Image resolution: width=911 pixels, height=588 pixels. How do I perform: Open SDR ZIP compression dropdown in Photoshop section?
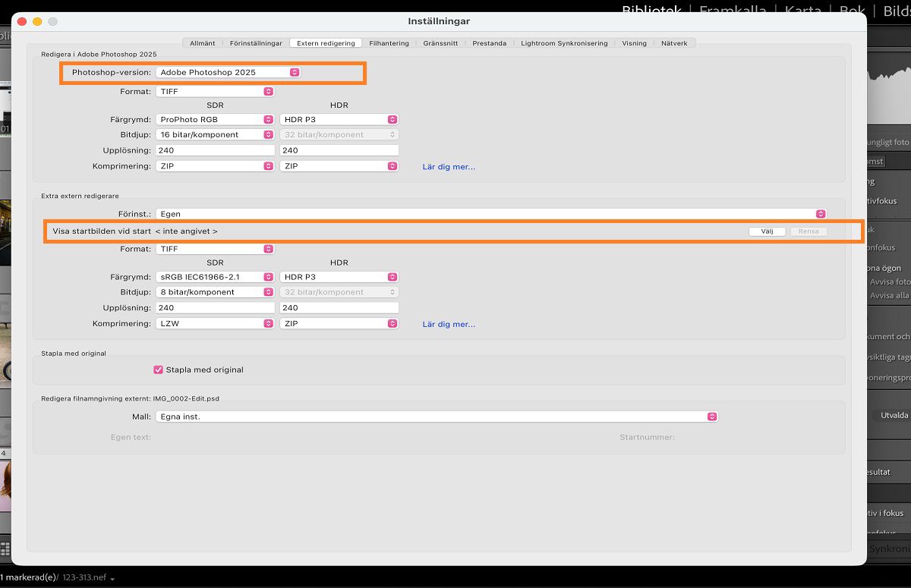tap(215, 165)
